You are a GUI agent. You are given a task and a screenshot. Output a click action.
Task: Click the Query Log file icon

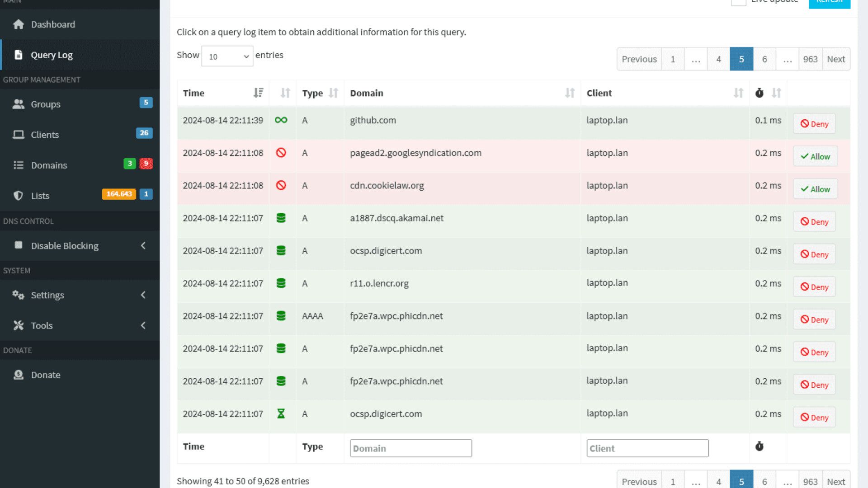pos(19,55)
